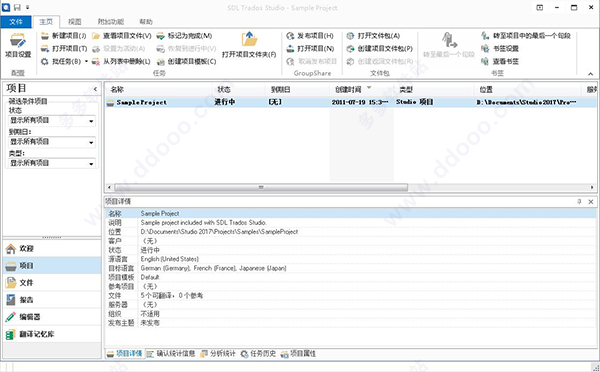Switch to 项目属性 project attributes tab

pos(298,354)
